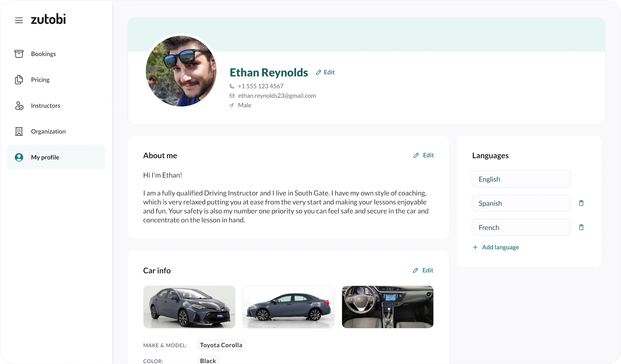The image size is (621, 364).
Task: Delete the Spanish language with trash icon
Action: click(x=581, y=203)
